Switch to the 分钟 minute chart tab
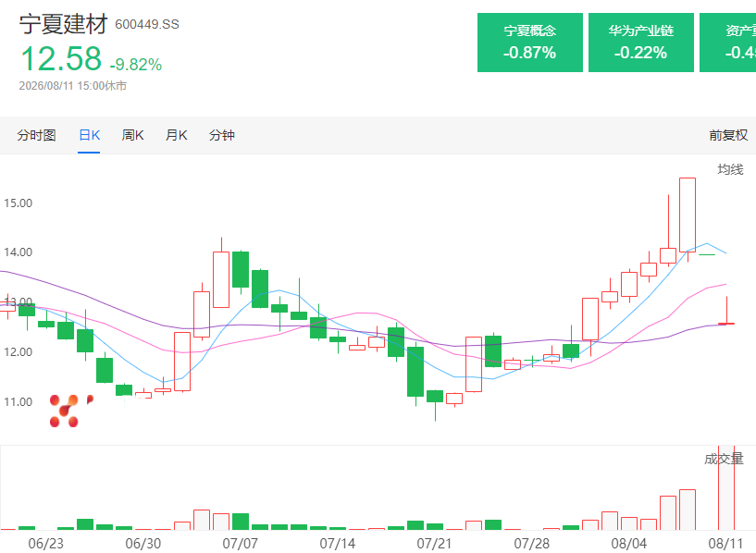 [x=222, y=135]
